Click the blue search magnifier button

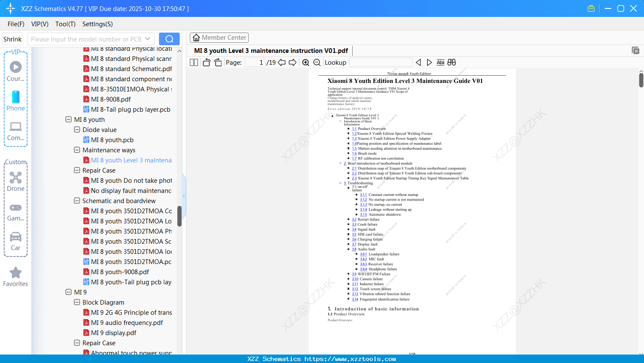click(169, 39)
